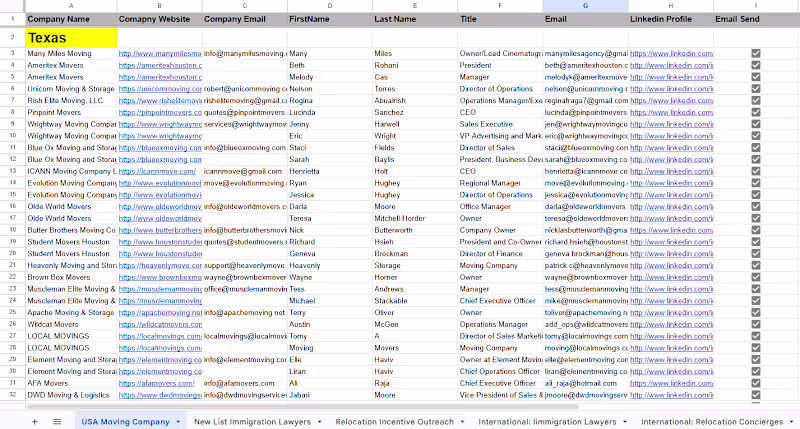Select row 13 header number
The width and height of the screenshot is (800, 429).
13,171
